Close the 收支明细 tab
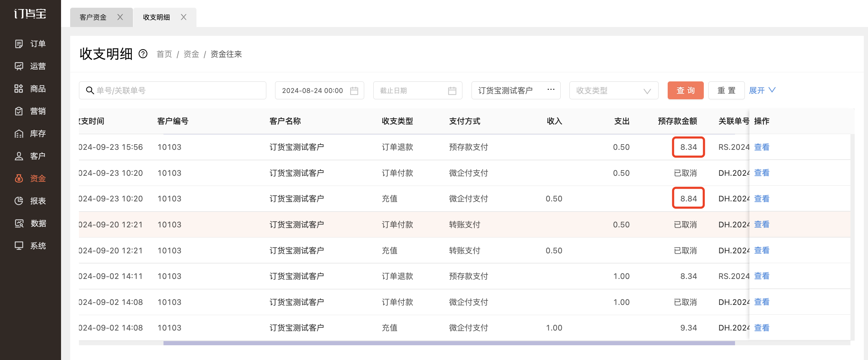The width and height of the screenshot is (868, 360). point(183,17)
